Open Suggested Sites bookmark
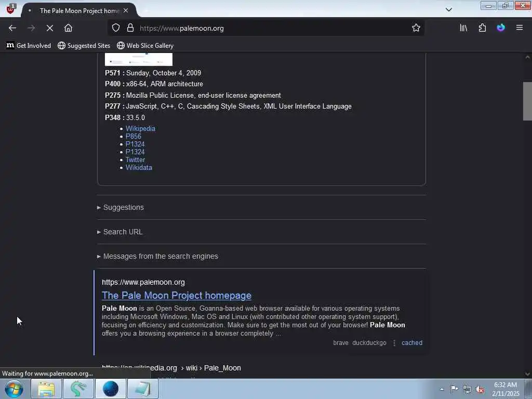This screenshot has height=399, width=532. click(x=84, y=46)
